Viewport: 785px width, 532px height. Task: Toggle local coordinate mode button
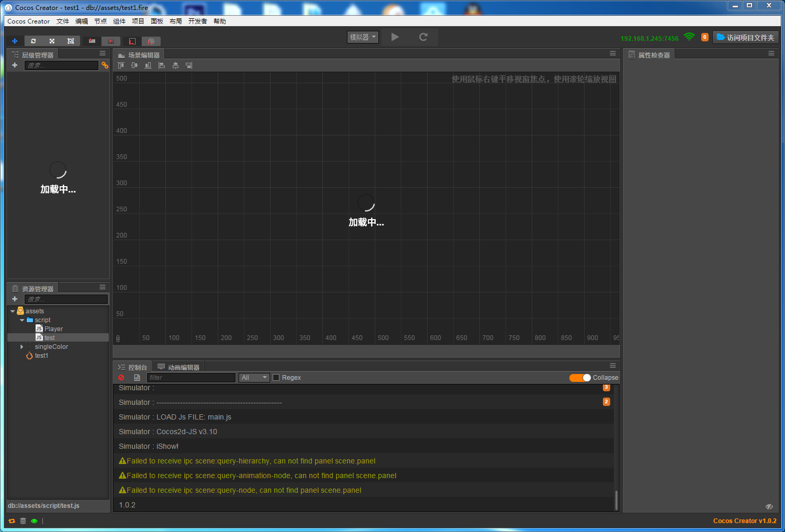click(132, 41)
